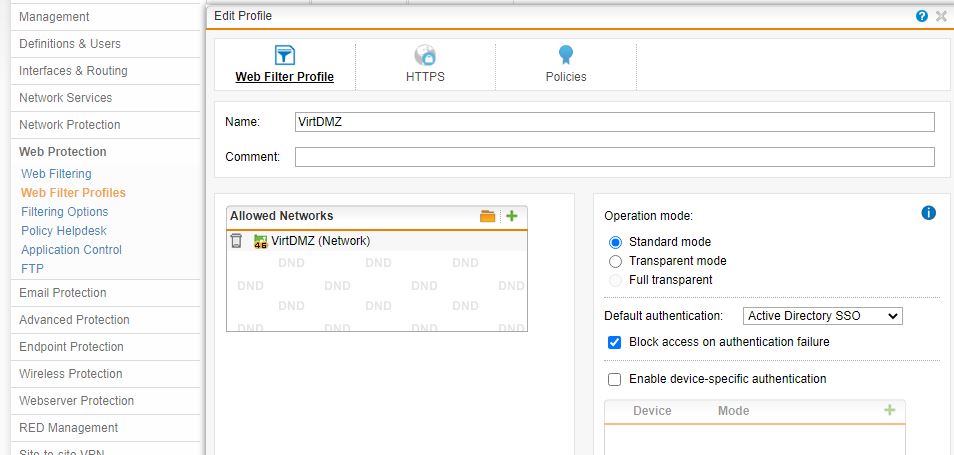Open the help question mark icon
This screenshot has width=954, height=455.
(x=922, y=16)
